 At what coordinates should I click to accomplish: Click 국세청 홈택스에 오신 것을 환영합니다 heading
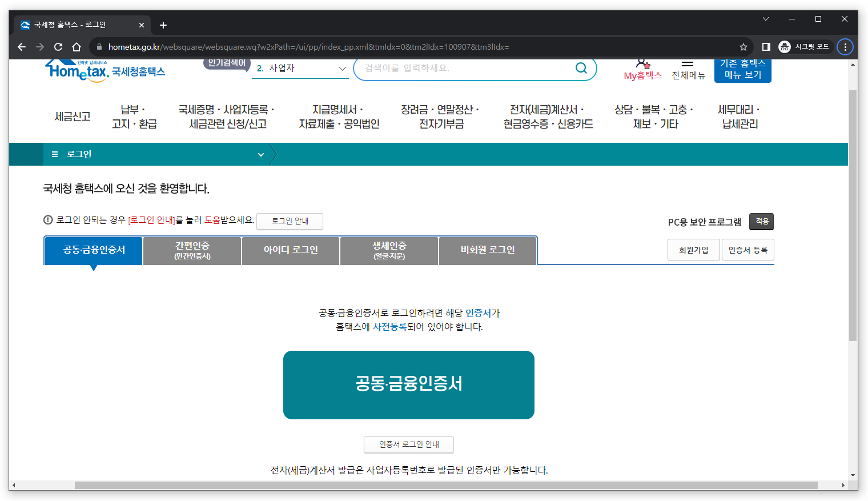pyautogui.click(x=126, y=189)
